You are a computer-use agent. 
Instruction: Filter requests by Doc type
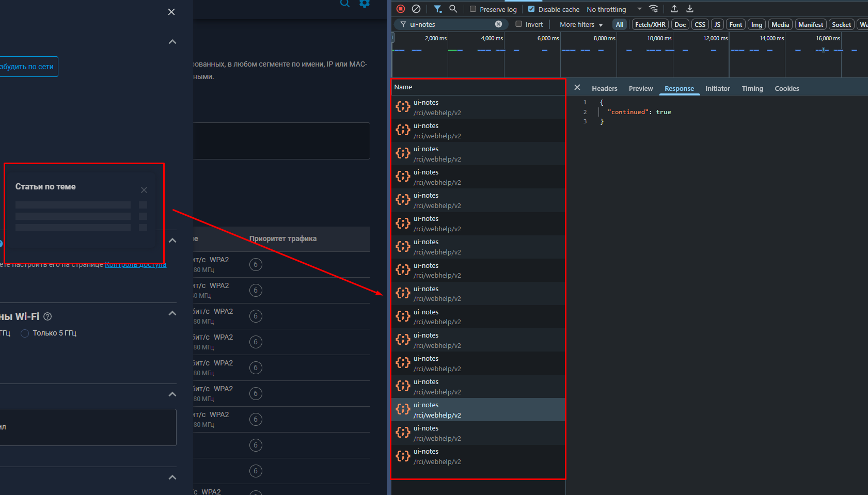680,24
